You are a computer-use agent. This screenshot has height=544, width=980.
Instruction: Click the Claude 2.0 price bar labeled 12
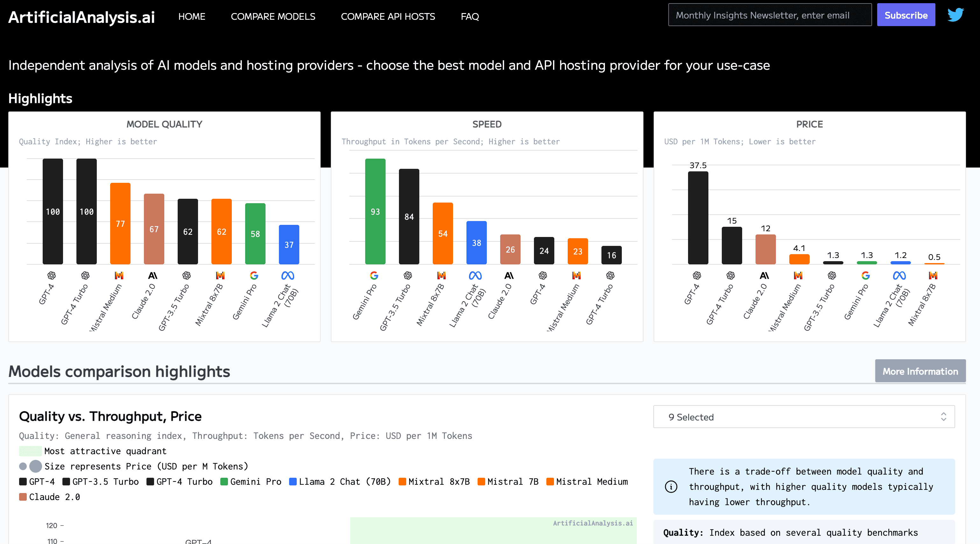click(x=765, y=249)
